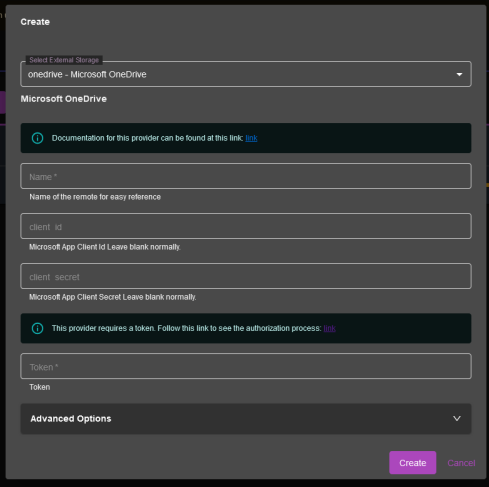Cancel the create dialog
Image resolution: width=489 pixels, height=487 pixels.
click(461, 463)
